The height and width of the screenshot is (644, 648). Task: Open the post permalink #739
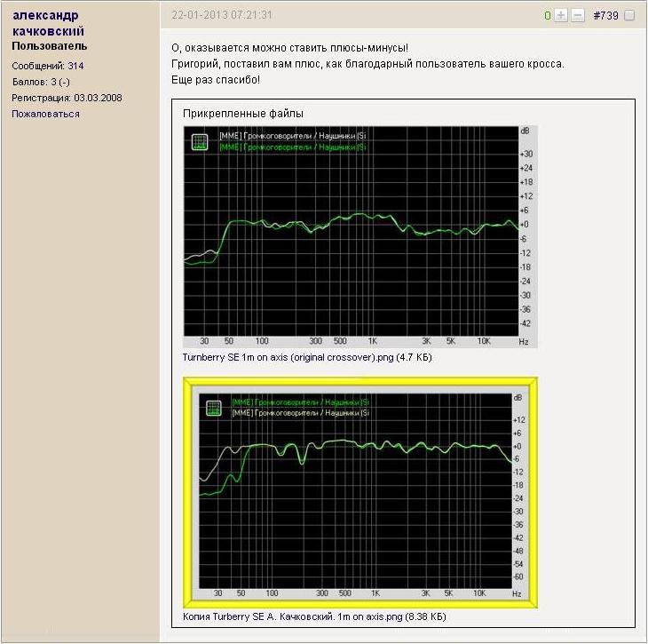(x=605, y=16)
